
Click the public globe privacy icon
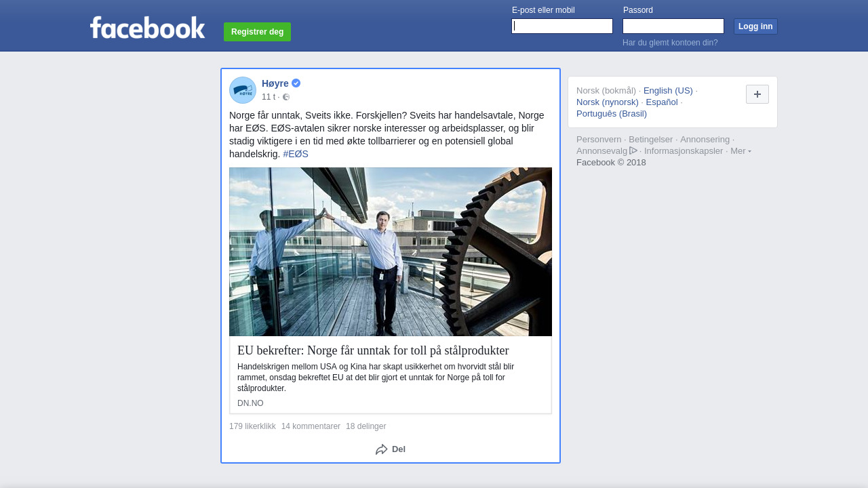click(x=286, y=97)
